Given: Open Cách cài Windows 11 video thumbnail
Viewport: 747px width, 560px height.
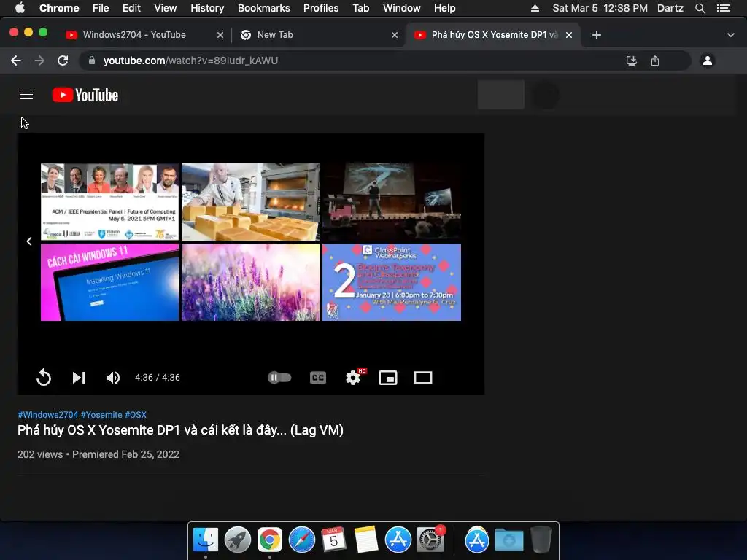Looking at the screenshot, I should (109, 282).
